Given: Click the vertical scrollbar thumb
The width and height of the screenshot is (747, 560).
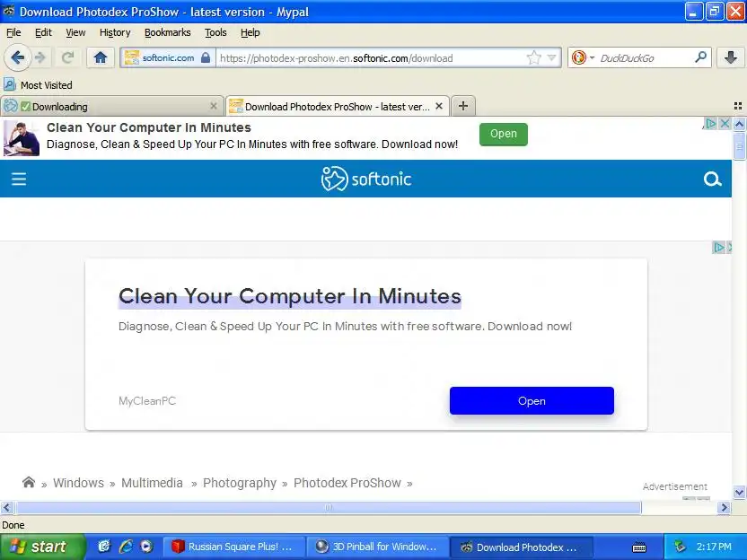Looking at the screenshot, I should (x=739, y=146).
